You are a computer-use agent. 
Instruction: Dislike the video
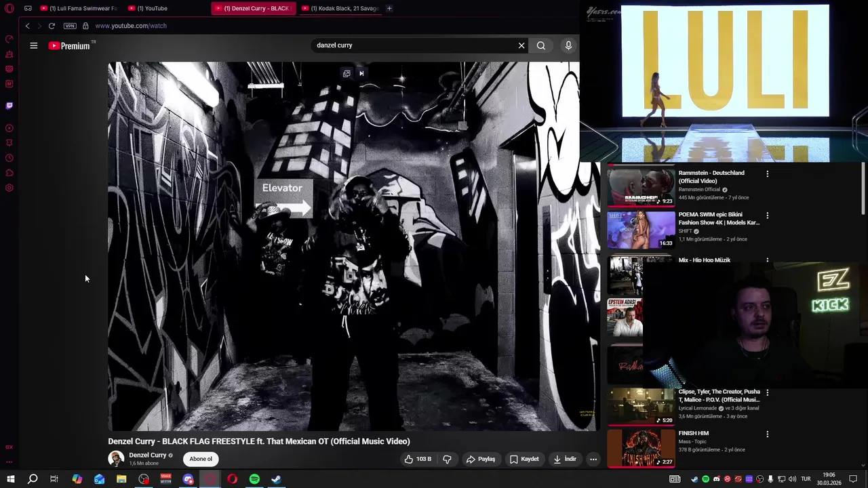[447, 459]
